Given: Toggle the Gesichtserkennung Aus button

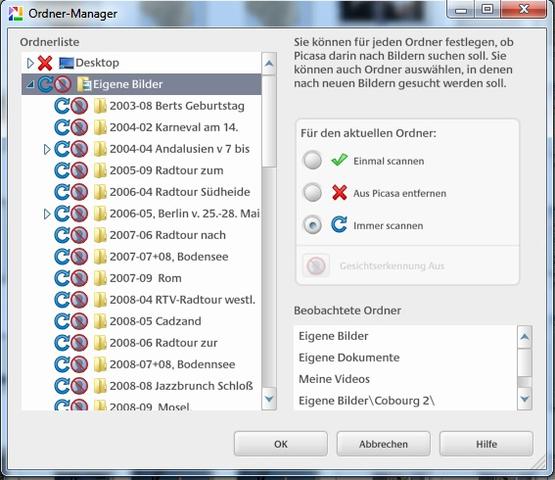Looking at the screenshot, I should pos(316,265).
